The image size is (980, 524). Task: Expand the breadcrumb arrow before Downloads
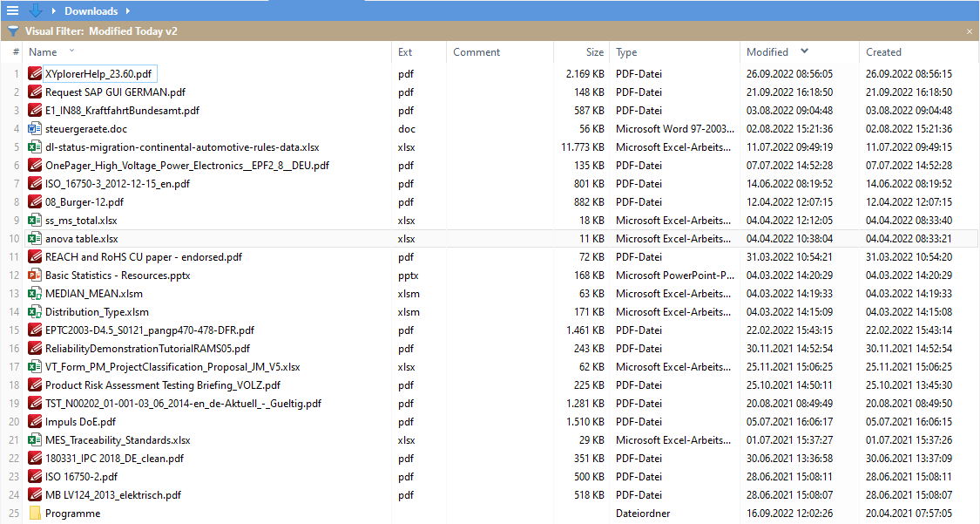click(x=55, y=11)
